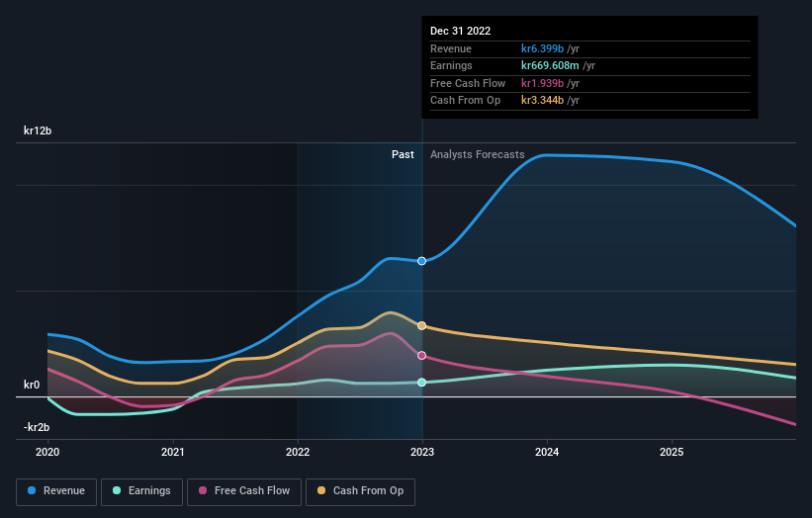
Task: Click the Past label
Action: (403, 155)
